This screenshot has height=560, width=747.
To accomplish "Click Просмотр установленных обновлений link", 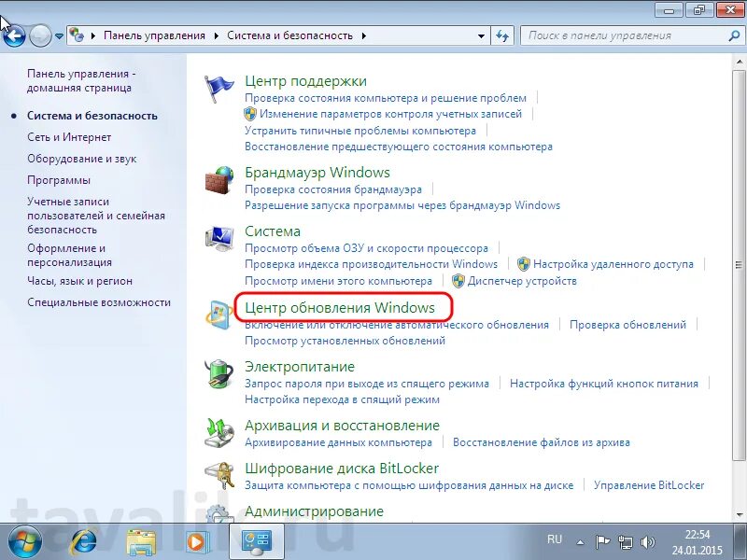I will [x=345, y=341].
